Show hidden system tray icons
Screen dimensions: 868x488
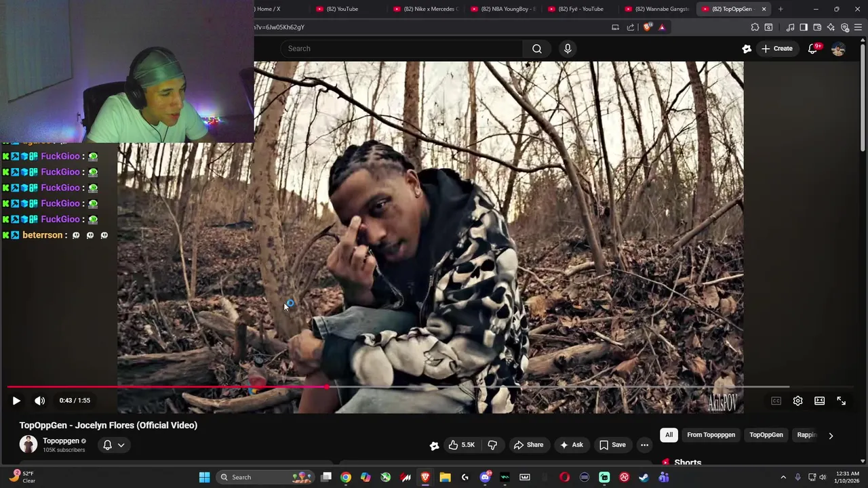pos(783,477)
